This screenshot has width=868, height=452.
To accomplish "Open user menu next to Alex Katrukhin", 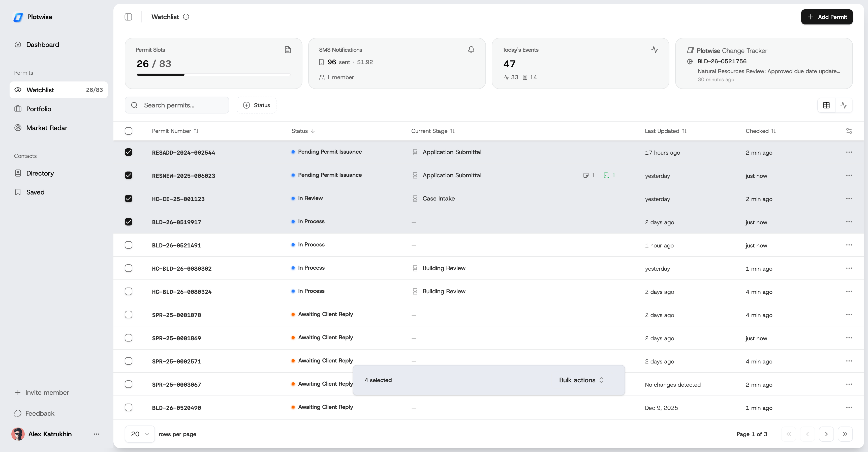I will tap(96, 434).
